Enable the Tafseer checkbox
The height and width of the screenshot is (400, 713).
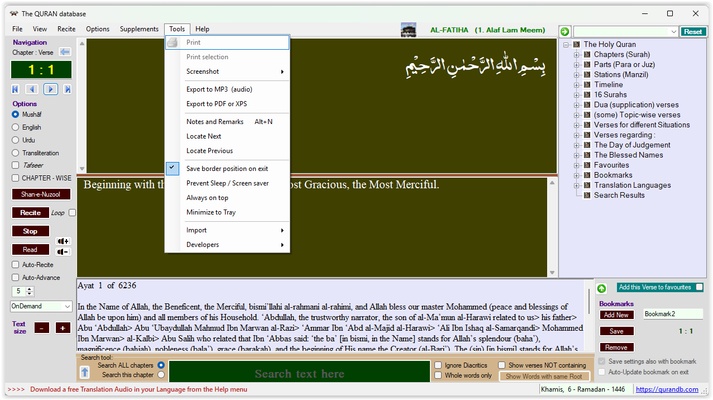point(15,165)
